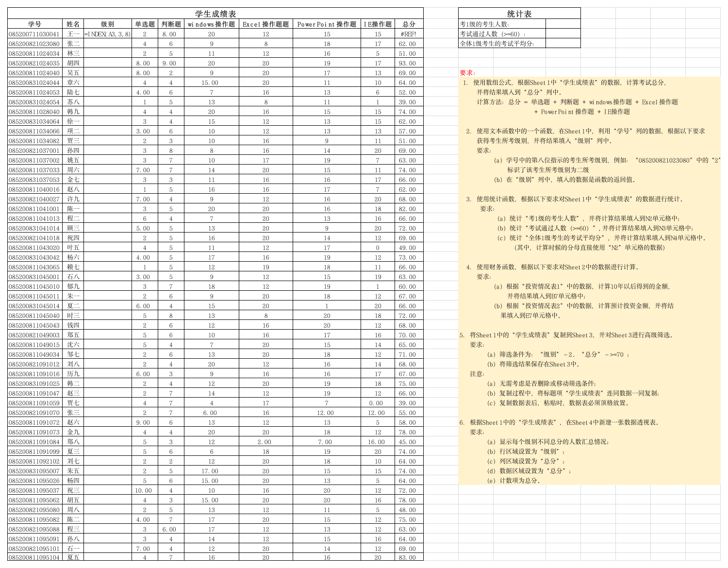Click the 全体1级考生的考试平均分 label cell
This screenshot has width=728, height=568.
tap(502, 44)
